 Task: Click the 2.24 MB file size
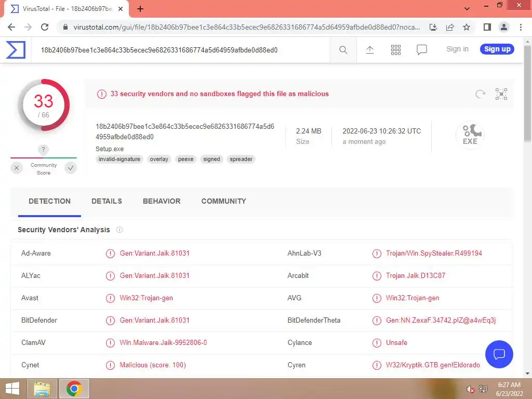(x=309, y=131)
